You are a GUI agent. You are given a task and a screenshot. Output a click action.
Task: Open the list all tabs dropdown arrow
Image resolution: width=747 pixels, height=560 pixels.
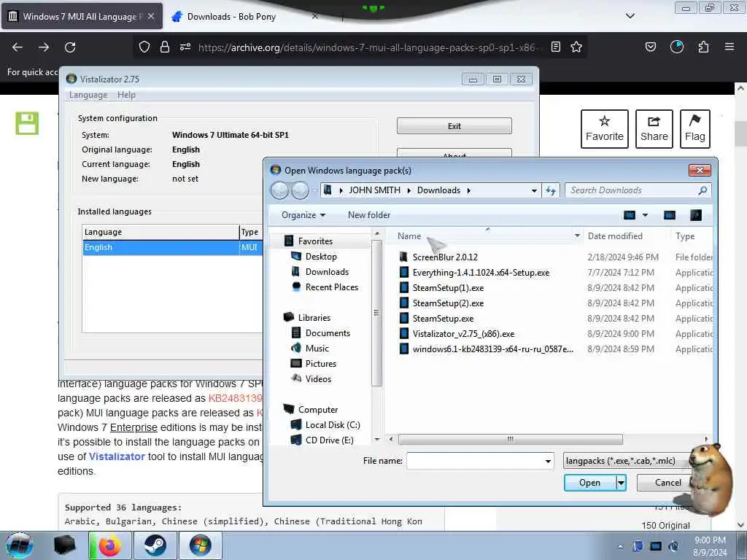(630, 16)
